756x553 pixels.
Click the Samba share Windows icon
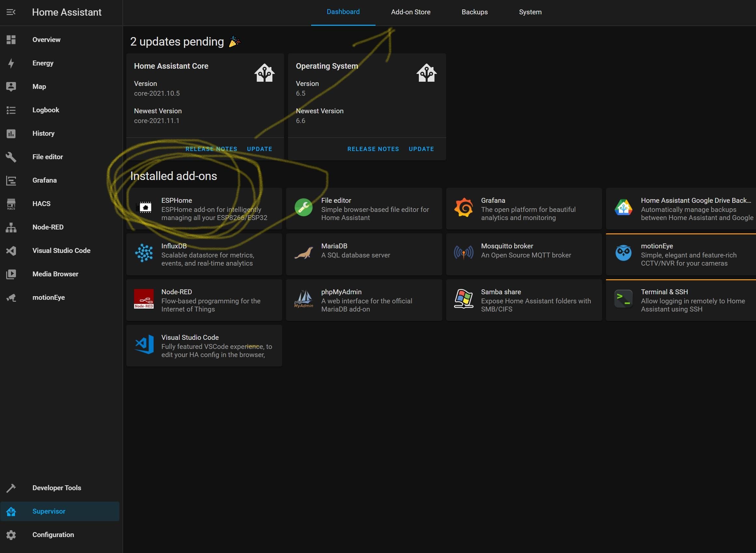tap(463, 298)
